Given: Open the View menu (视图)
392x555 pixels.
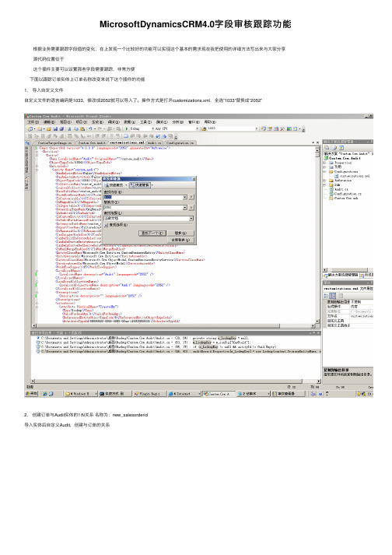Looking at the screenshot, I should point(65,121).
